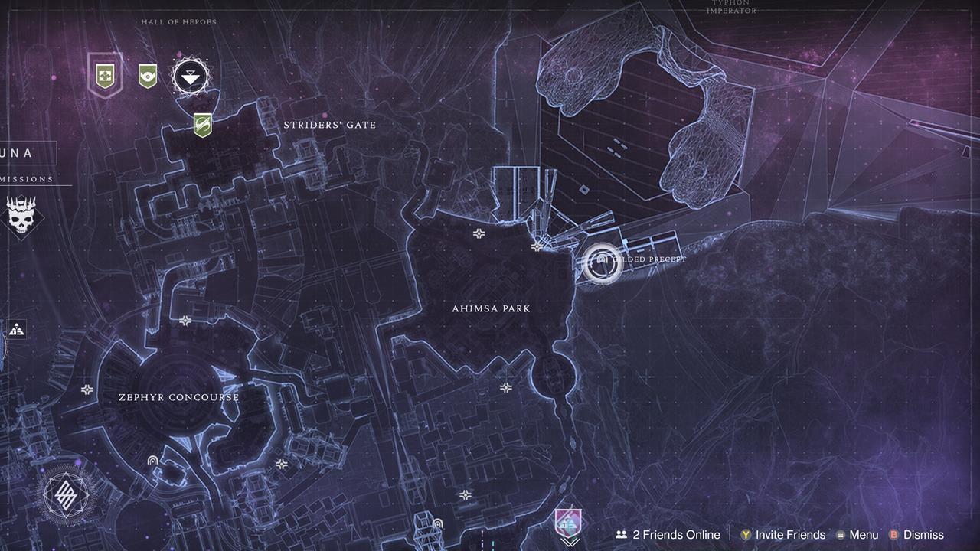Open the 2 Friends Online roster
Viewport: 980px width, 551px height.
click(668, 535)
